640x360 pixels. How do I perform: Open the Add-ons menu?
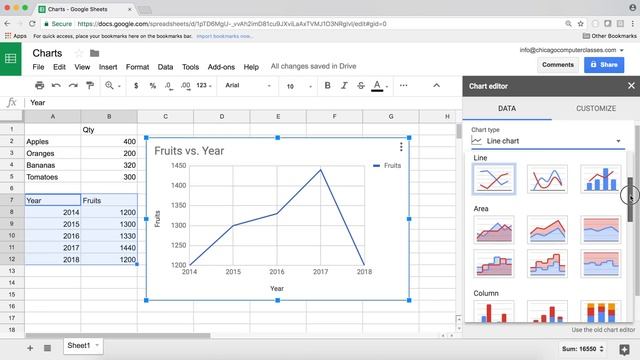pyautogui.click(x=221, y=67)
